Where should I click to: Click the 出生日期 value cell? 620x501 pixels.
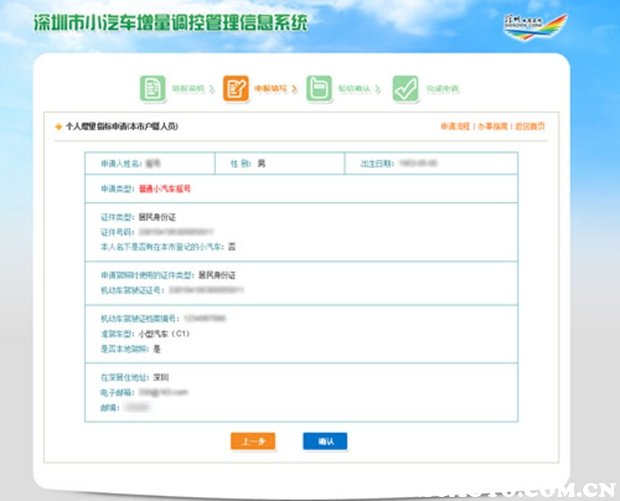click(x=420, y=161)
